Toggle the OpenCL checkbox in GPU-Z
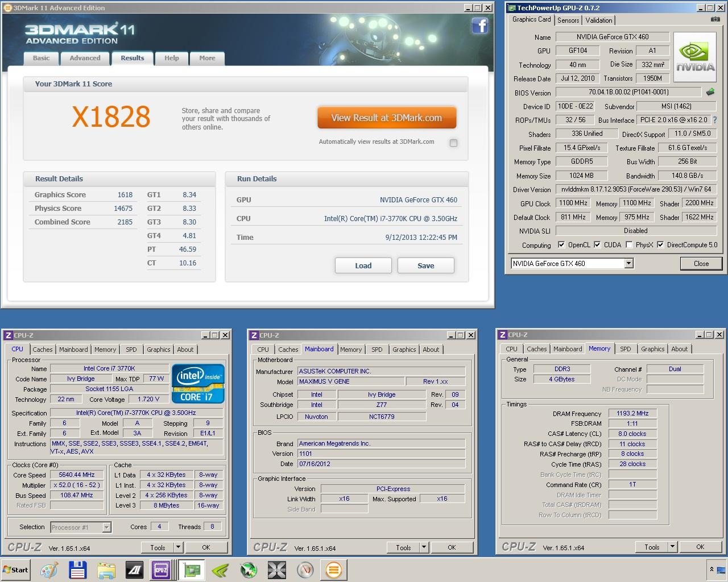The height and width of the screenshot is (582, 728). tap(561, 245)
